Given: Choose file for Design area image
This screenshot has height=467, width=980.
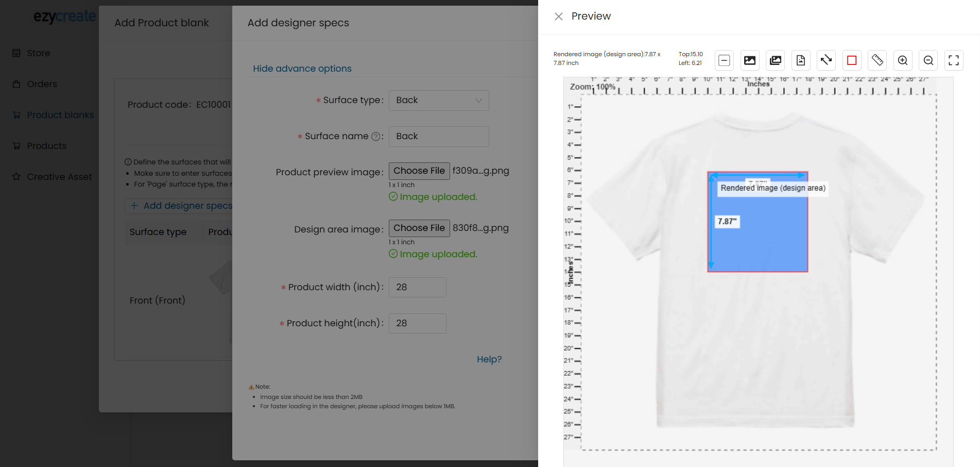Looking at the screenshot, I should pyautogui.click(x=419, y=228).
